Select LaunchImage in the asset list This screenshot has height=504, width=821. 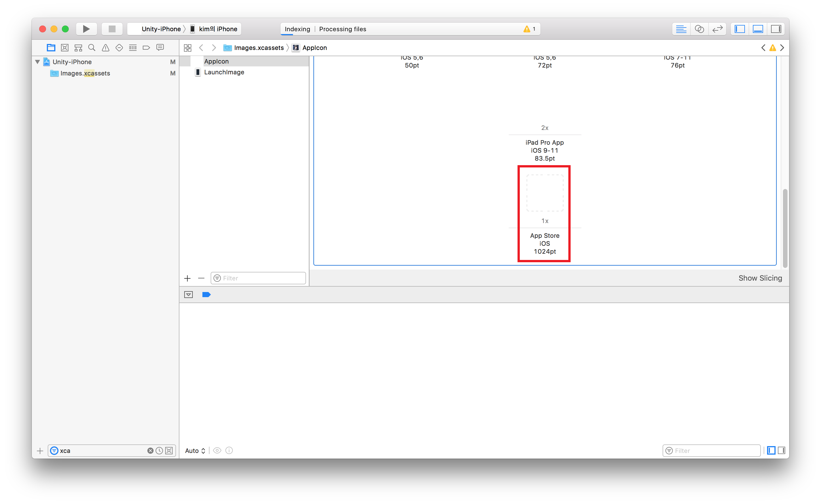pos(224,72)
